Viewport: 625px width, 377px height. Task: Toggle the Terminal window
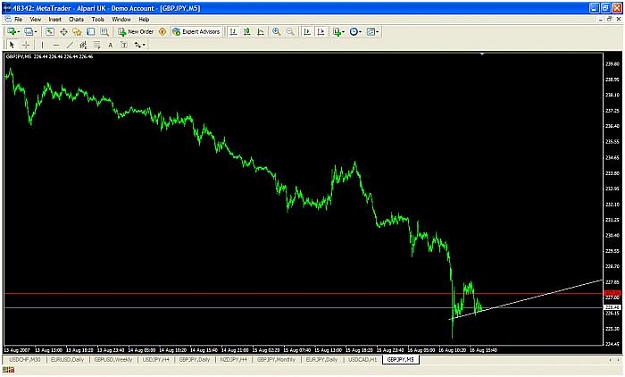[91, 32]
